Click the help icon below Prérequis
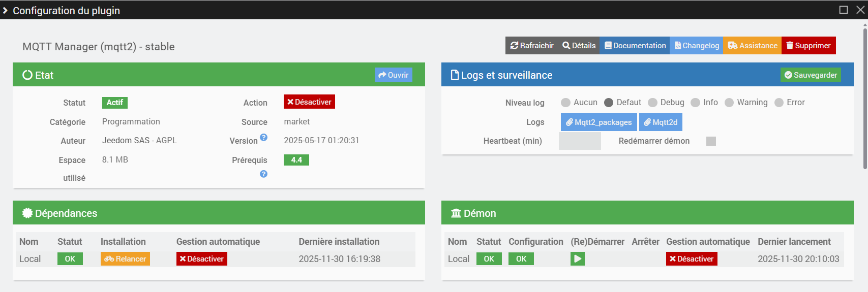Image resolution: width=868 pixels, height=292 pixels. point(263,174)
